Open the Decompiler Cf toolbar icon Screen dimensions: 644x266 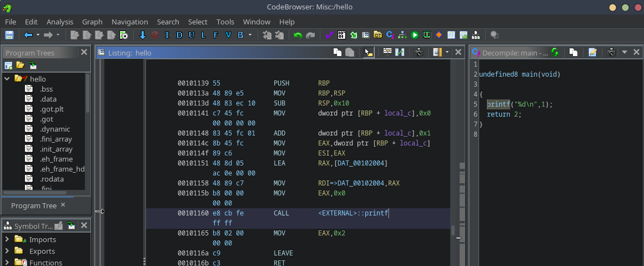click(390, 36)
